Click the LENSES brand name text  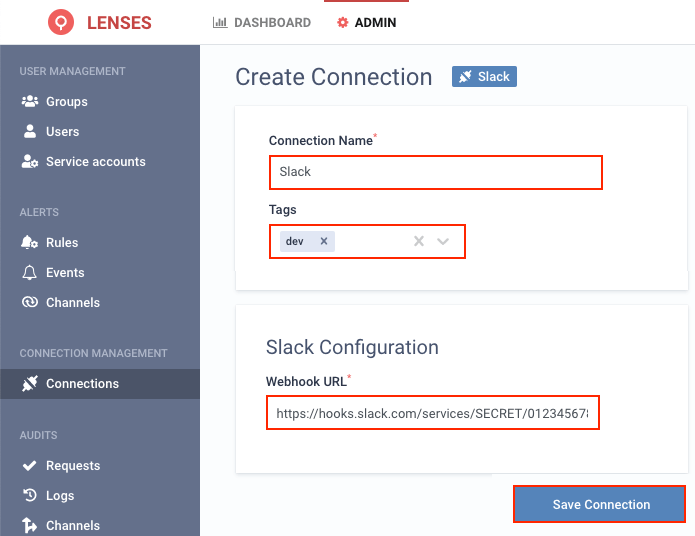(x=119, y=23)
